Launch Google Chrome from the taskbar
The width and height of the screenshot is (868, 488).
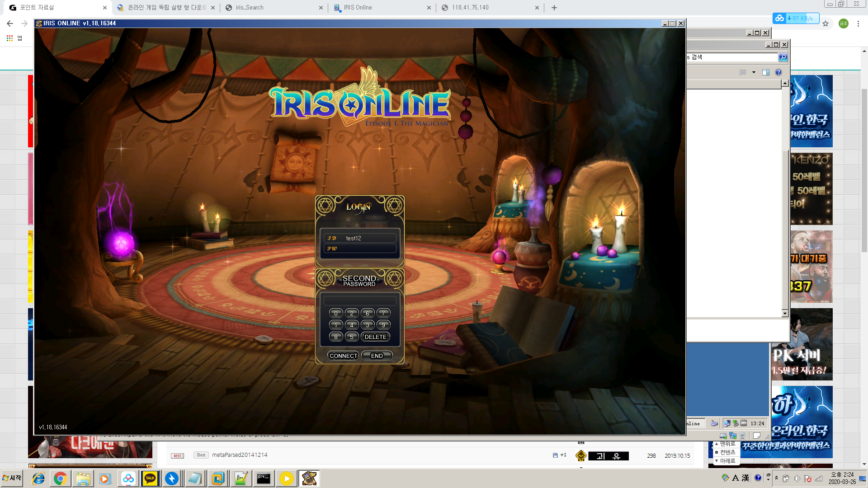60,478
